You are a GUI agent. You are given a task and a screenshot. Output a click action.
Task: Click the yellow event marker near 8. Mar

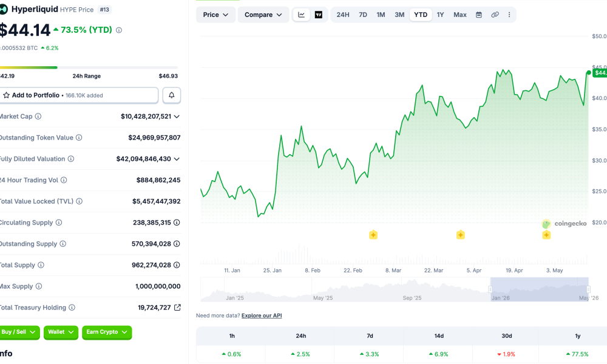coord(373,235)
